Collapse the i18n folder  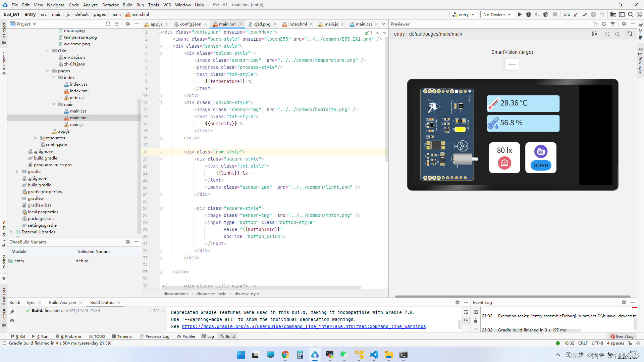(x=47, y=51)
